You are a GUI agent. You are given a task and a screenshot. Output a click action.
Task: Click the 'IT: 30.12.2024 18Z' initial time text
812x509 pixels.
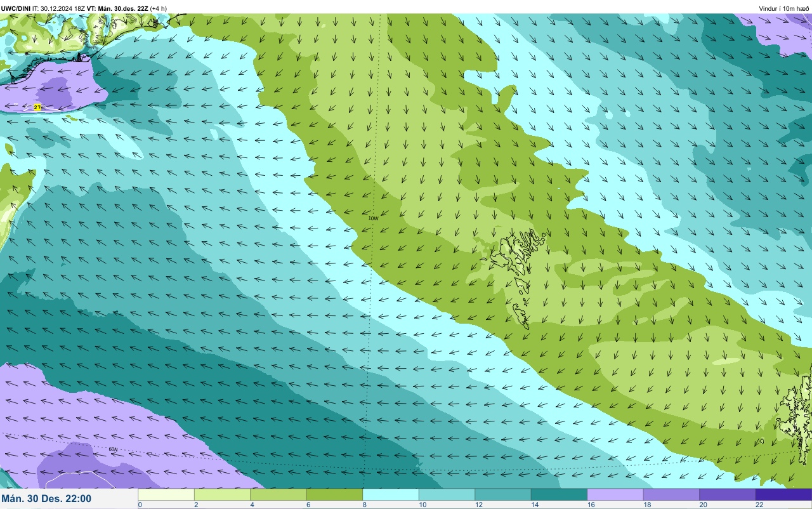click(58, 8)
